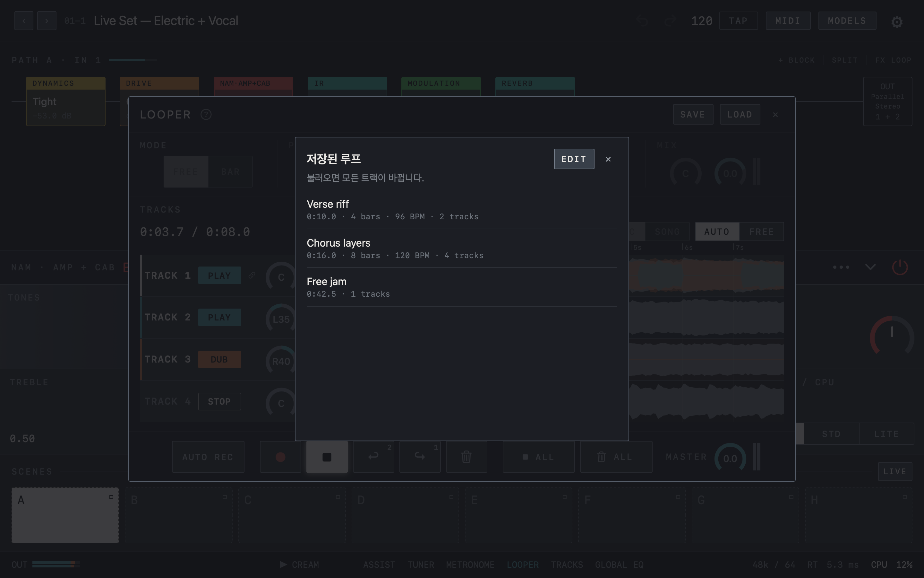The height and width of the screenshot is (578, 924).
Task: Click the trash icon to clear track
Action: 466,457
